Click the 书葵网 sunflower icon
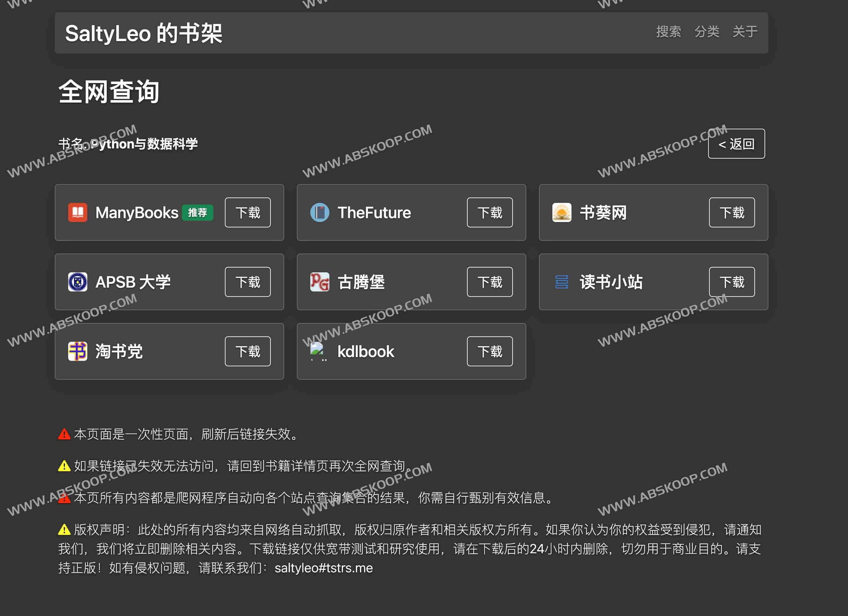Viewport: 848px width, 616px height. tap(562, 212)
